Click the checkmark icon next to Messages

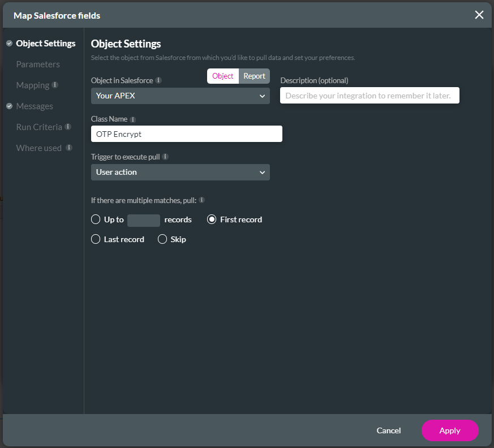point(8,106)
